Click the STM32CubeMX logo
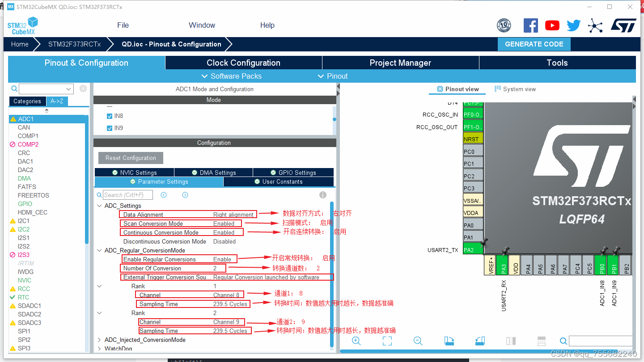The width and height of the screenshot is (644, 362). 22,25
